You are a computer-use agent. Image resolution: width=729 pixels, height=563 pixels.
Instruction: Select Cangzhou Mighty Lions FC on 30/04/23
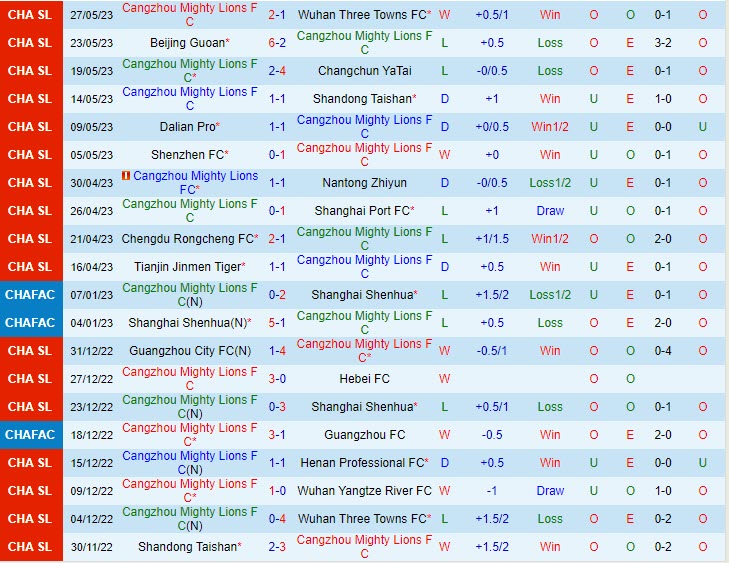coord(195,183)
